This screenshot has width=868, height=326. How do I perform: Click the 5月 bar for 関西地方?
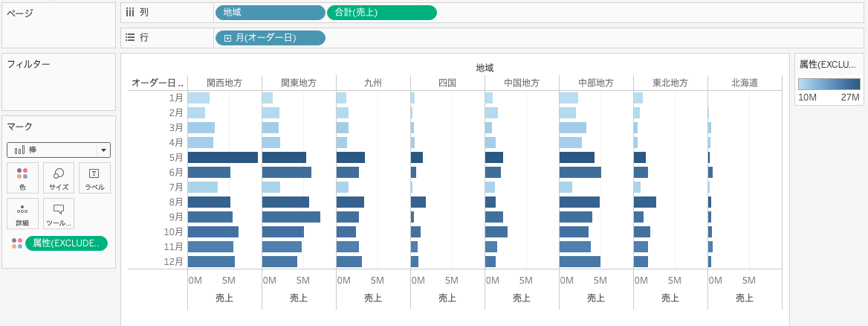click(x=222, y=158)
